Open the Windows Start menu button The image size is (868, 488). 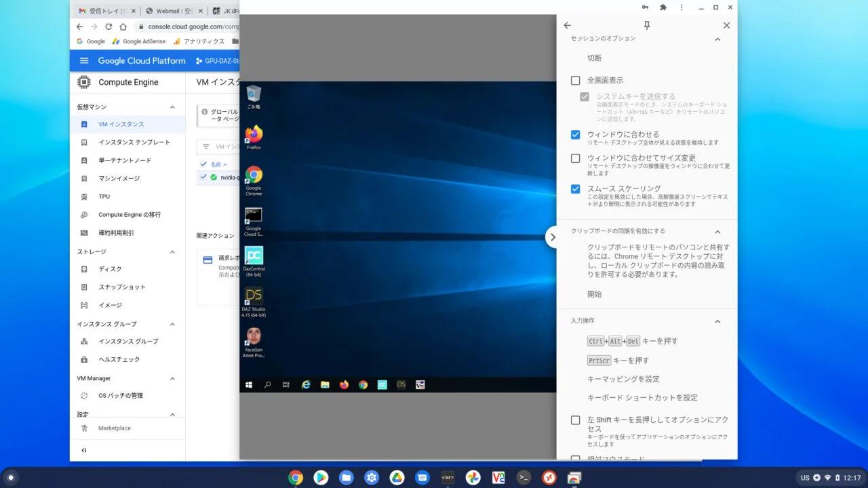[x=249, y=384]
